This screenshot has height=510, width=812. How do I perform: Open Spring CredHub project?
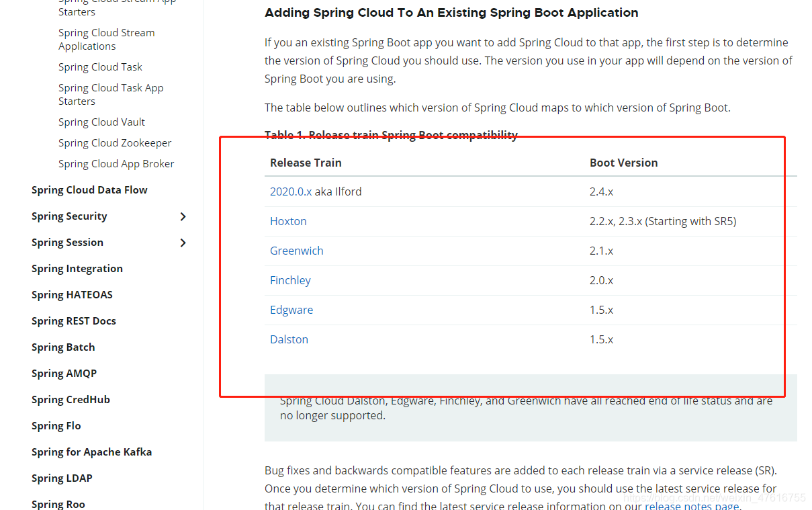[71, 400]
